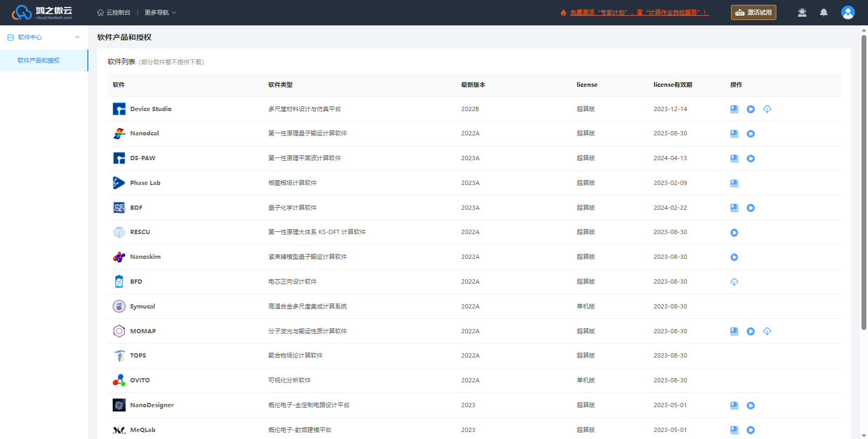868x439 pixels.
Task: Download BFD via cloud icon
Action: [734, 282]
